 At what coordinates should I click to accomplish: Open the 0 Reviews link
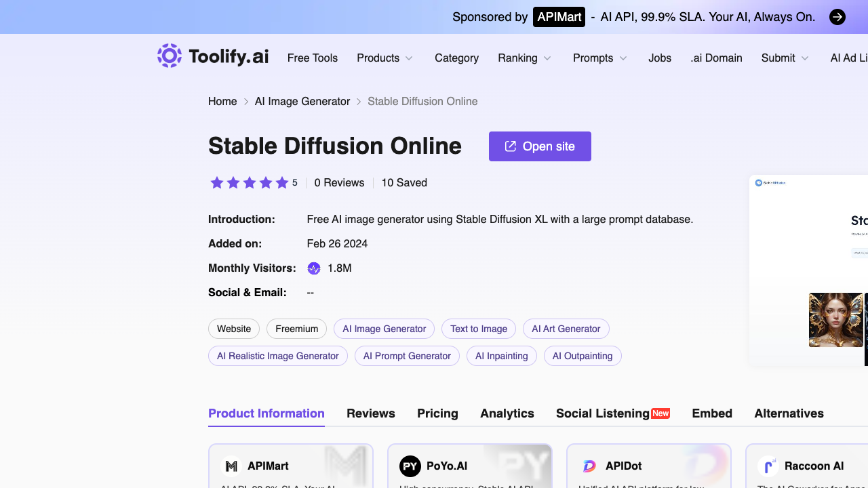click(x=339, y=183)
